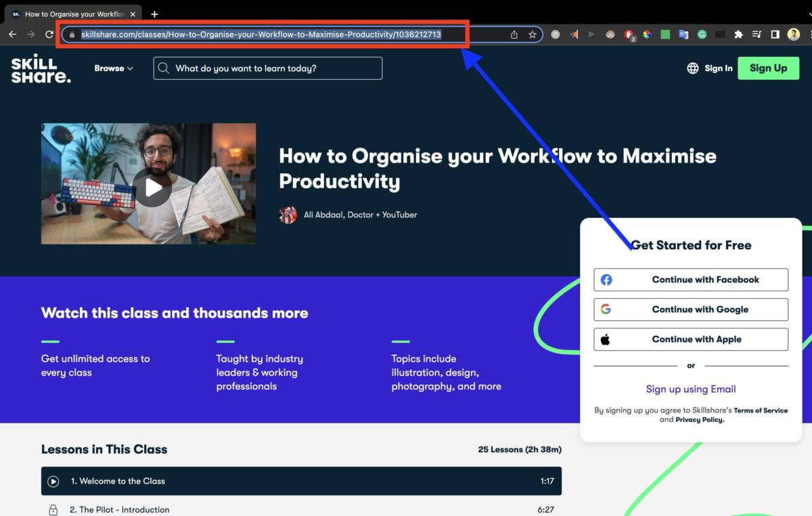Open the Chrome profile avatar
The image size is (812, 516).
point(794,35)
